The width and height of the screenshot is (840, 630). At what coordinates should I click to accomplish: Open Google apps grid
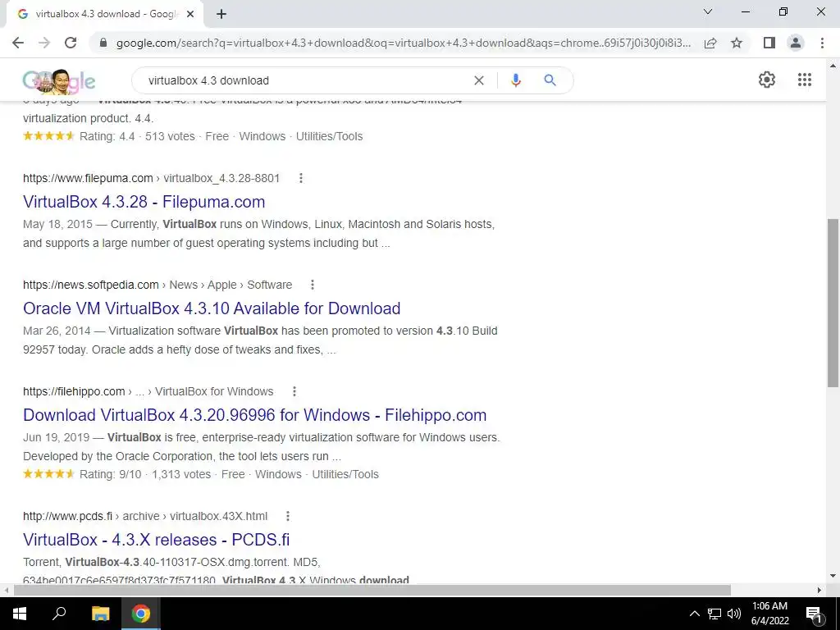805,80
